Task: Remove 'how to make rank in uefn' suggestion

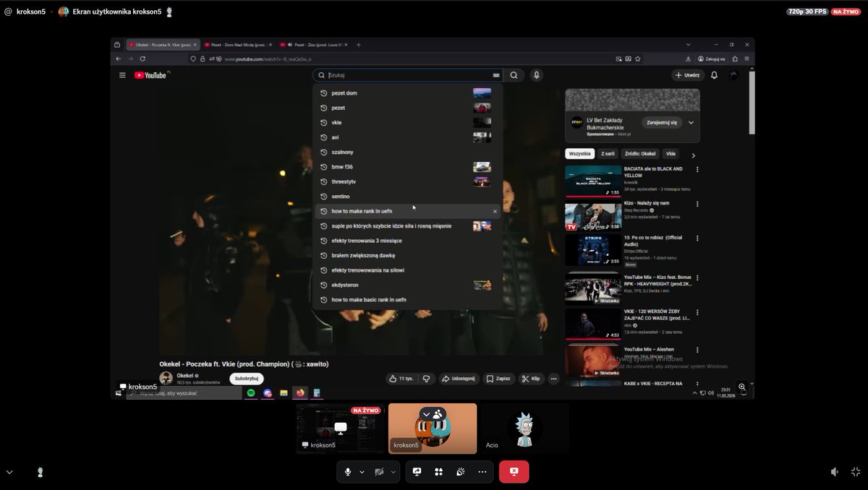Action: 495,211
